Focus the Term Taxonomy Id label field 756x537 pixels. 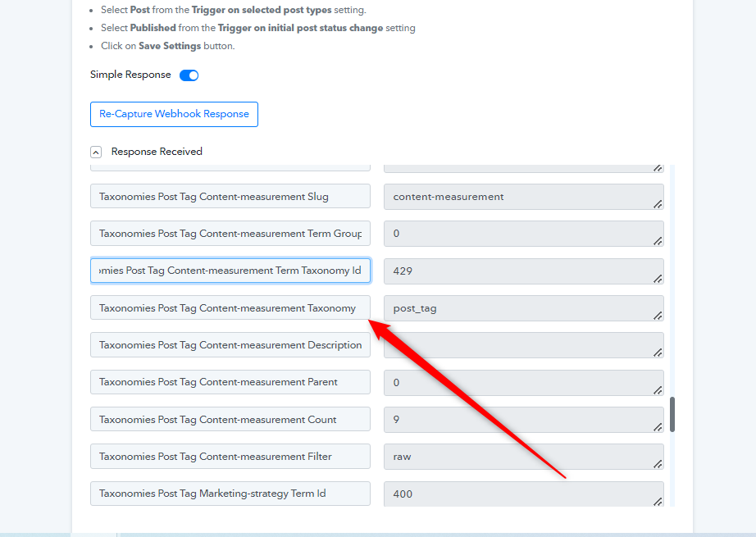230,271
